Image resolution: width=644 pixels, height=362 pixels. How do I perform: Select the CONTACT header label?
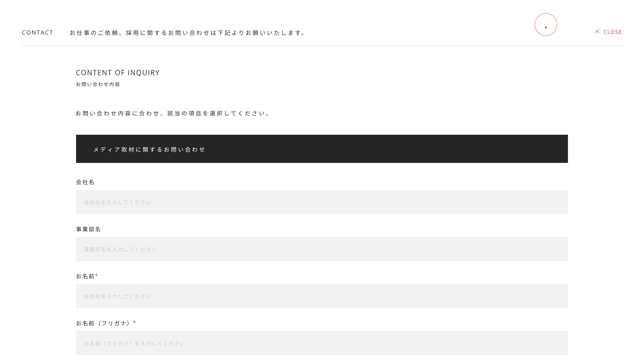coord(37,33)
